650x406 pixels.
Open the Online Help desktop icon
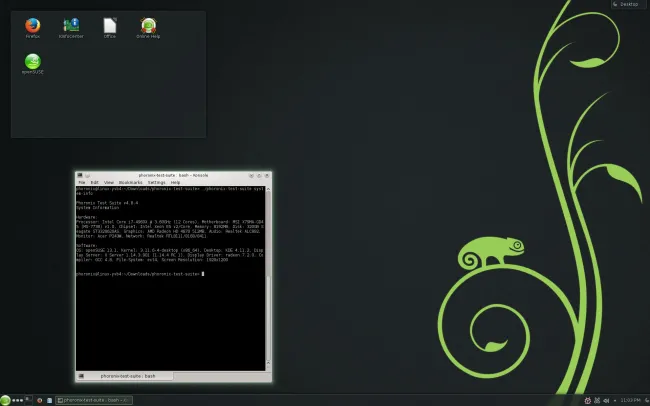point(148,28)
